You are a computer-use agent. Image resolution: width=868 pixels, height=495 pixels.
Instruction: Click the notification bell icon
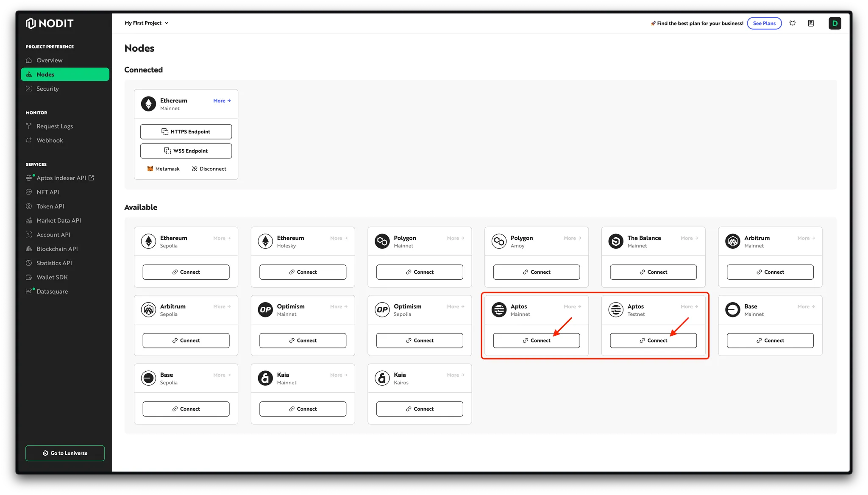[792, 23]
